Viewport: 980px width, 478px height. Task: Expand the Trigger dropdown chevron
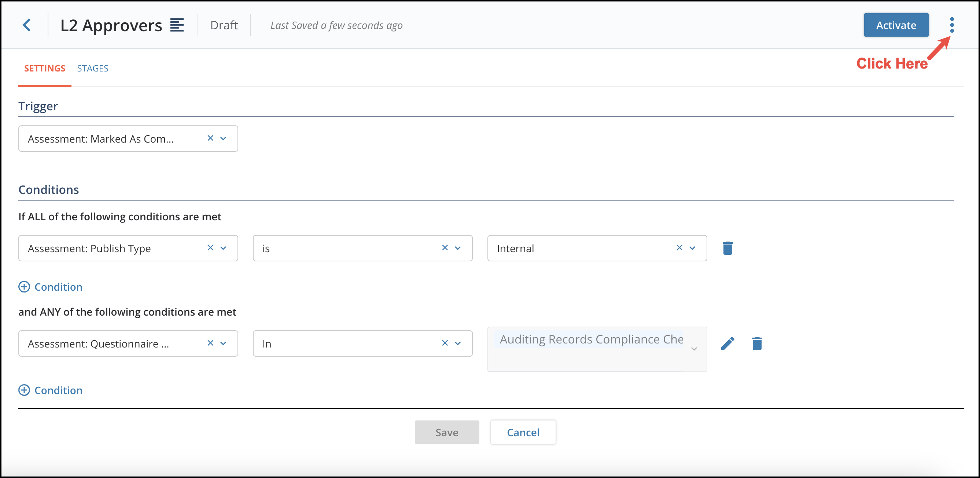pyautogui.click(x=223, y=139)
